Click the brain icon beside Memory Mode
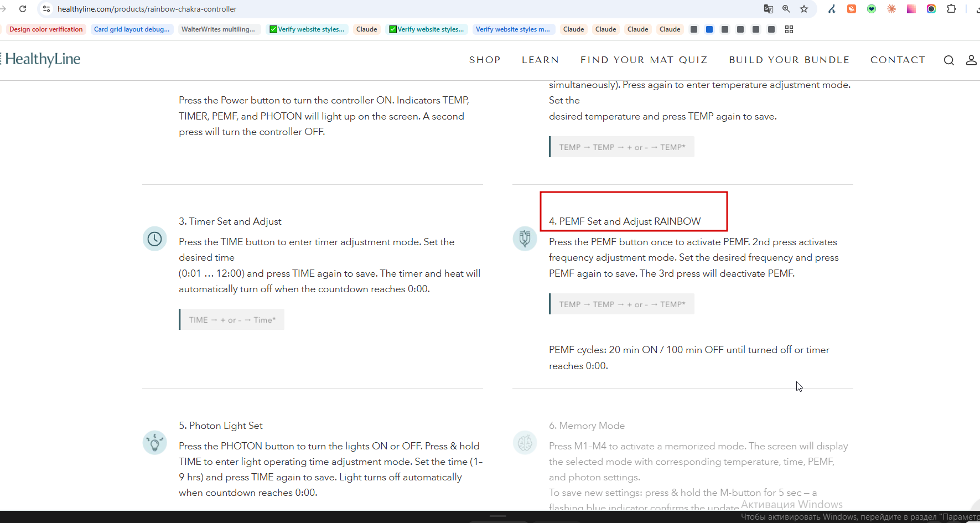Screen dimensions: 980x523 coord(525,443)
